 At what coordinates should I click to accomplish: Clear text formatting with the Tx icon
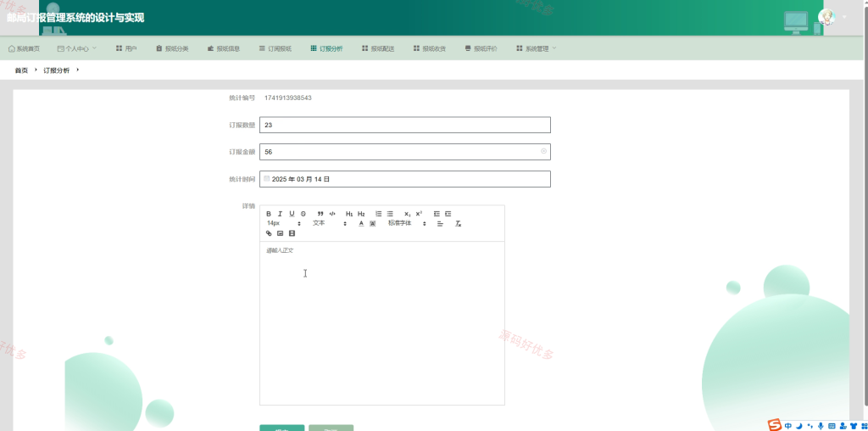[459, 224]
